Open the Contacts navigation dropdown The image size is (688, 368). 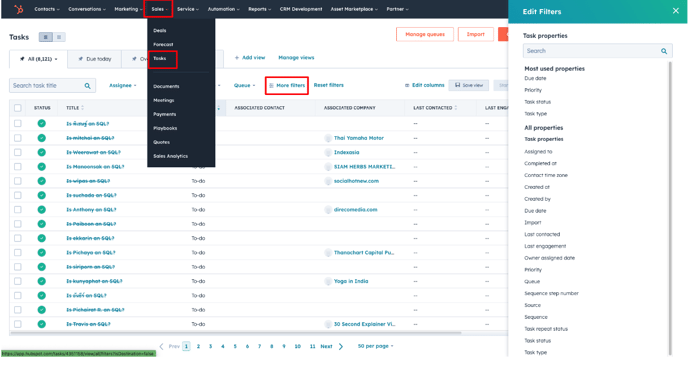click(x=47, y=9)
